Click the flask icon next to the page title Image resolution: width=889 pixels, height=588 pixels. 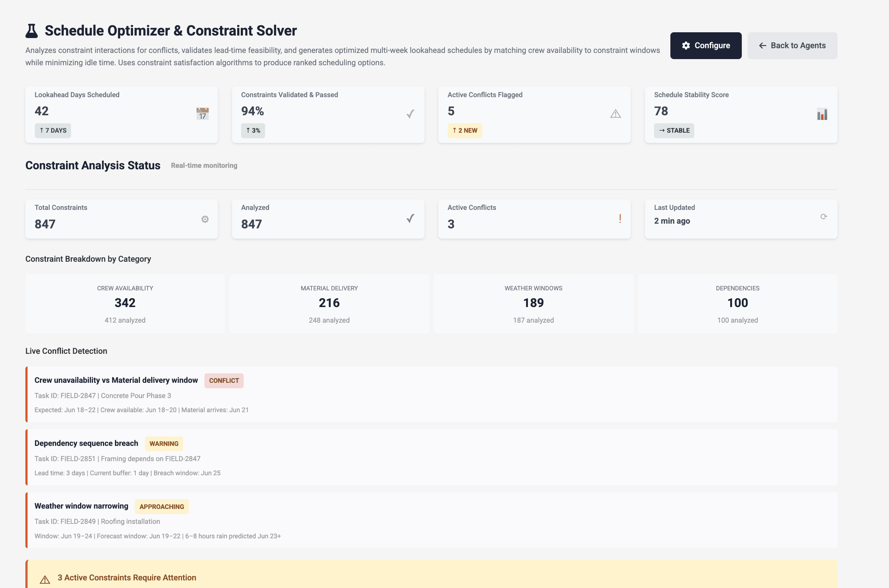pos(32,30)
